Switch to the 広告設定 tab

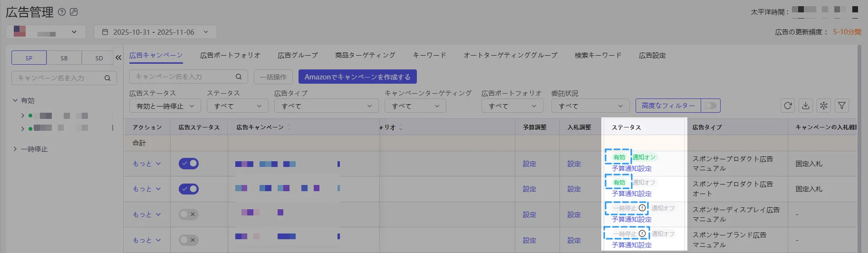coord(652,55)
